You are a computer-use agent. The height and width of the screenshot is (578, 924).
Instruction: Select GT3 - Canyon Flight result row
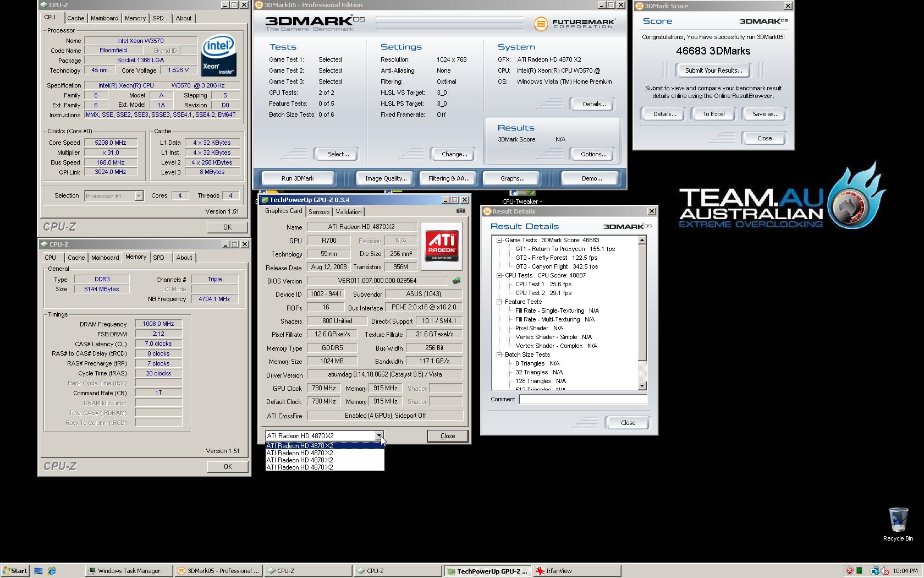pyautogui.click(x=557, y=266)
